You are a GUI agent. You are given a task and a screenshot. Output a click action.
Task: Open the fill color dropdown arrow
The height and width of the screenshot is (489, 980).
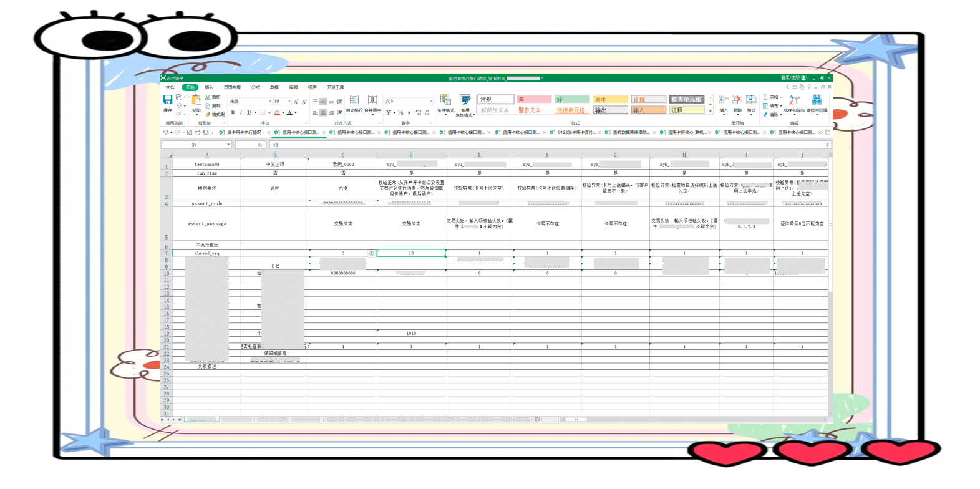pyautogui.click(x=283, y=113)
